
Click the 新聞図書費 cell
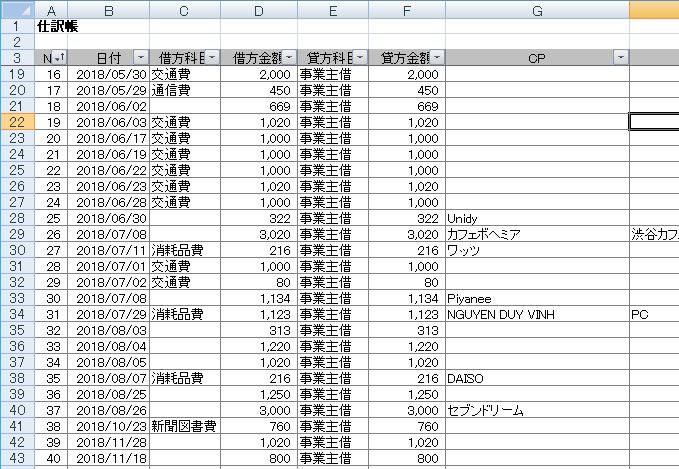point(184,426)
